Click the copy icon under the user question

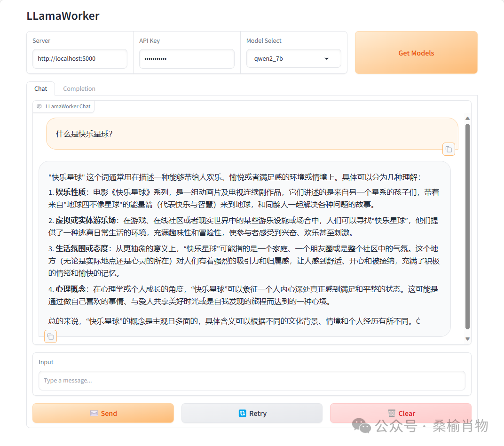[449, 149]
